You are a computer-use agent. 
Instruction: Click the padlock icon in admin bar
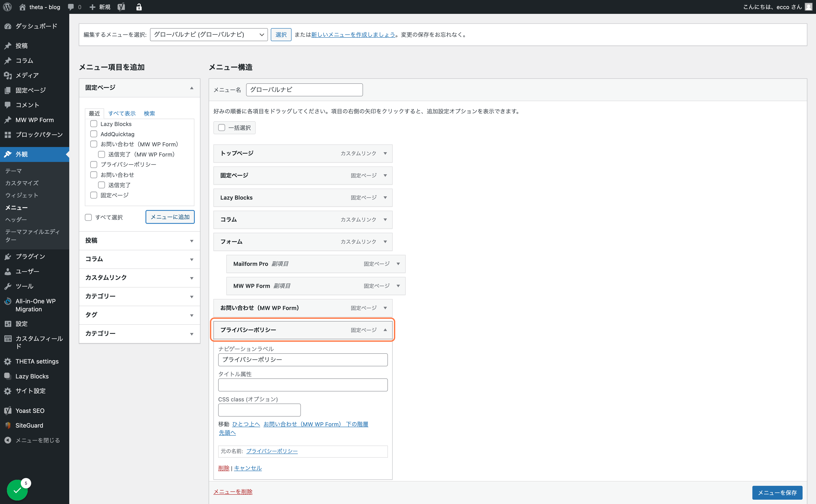[139, 7]
